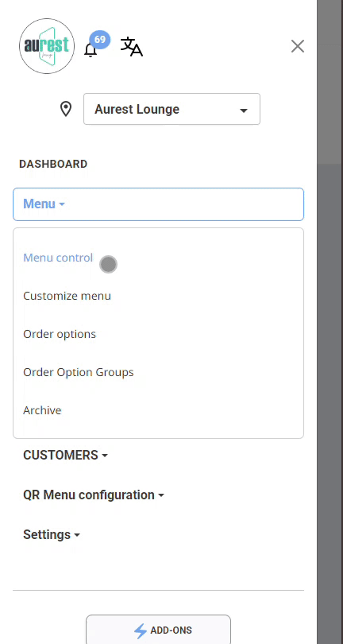
Task: Expand the CUSTOMERS section
Action: [65, 455]
